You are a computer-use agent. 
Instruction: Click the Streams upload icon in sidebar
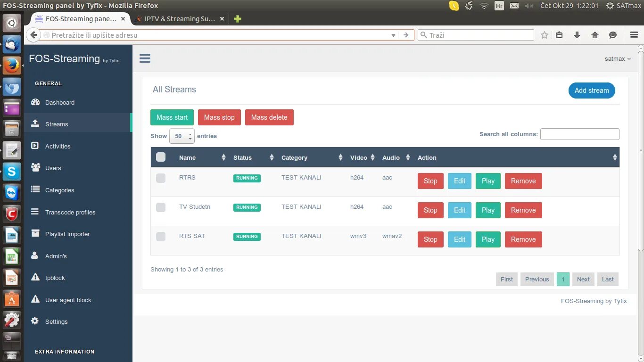[35, 123]
